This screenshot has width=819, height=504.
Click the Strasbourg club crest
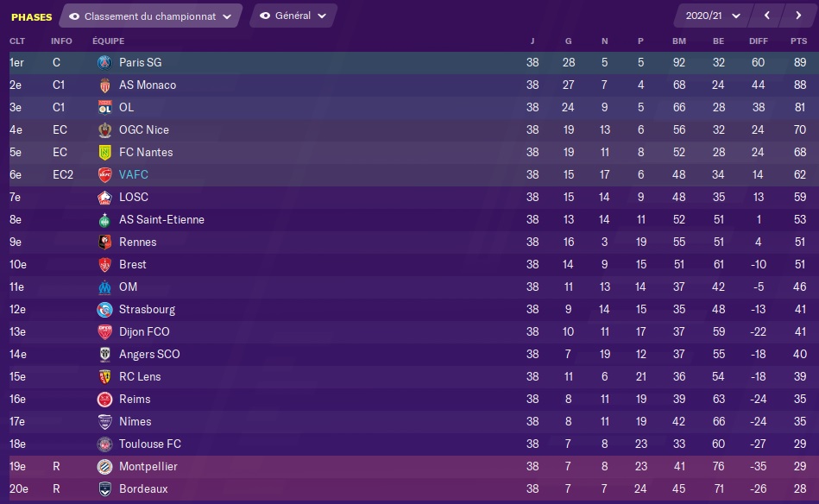point(105,310)
